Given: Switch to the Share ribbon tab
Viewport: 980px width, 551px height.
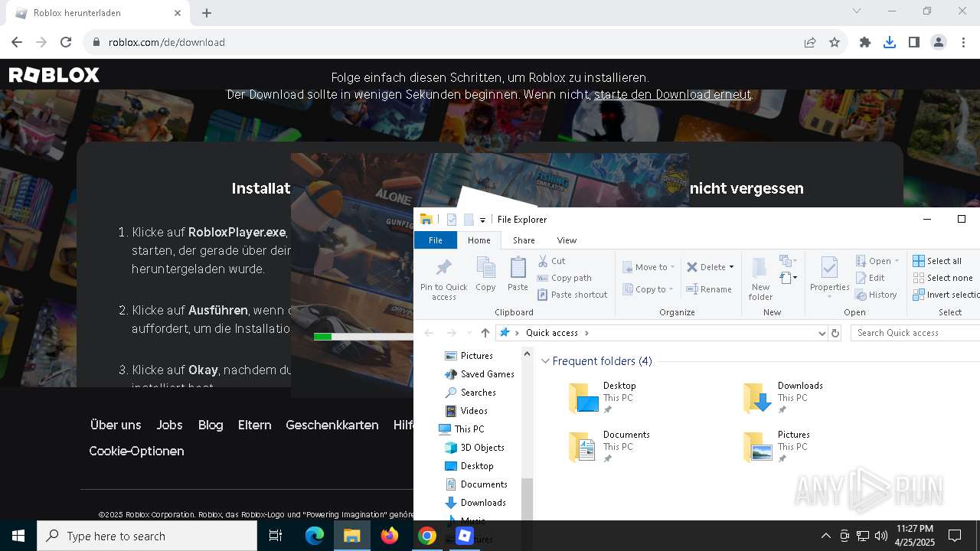Looking at the screenshot, I should tap(524, 240).
